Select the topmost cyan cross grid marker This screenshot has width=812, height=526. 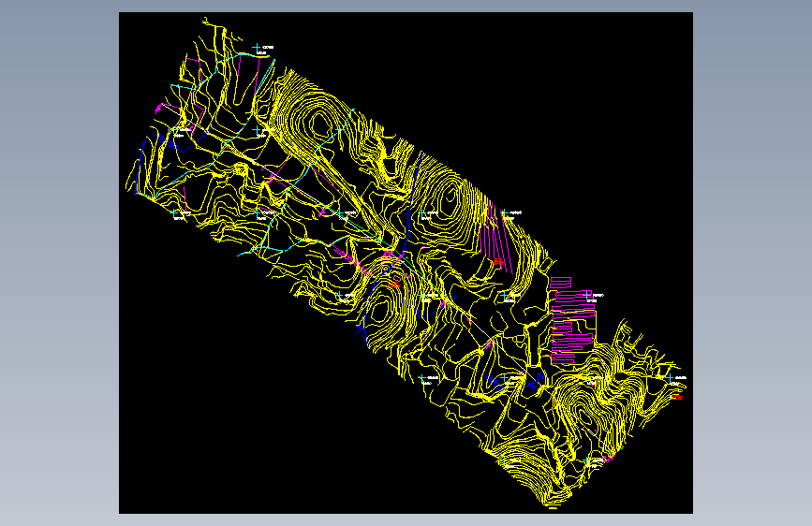pos(256,48)
